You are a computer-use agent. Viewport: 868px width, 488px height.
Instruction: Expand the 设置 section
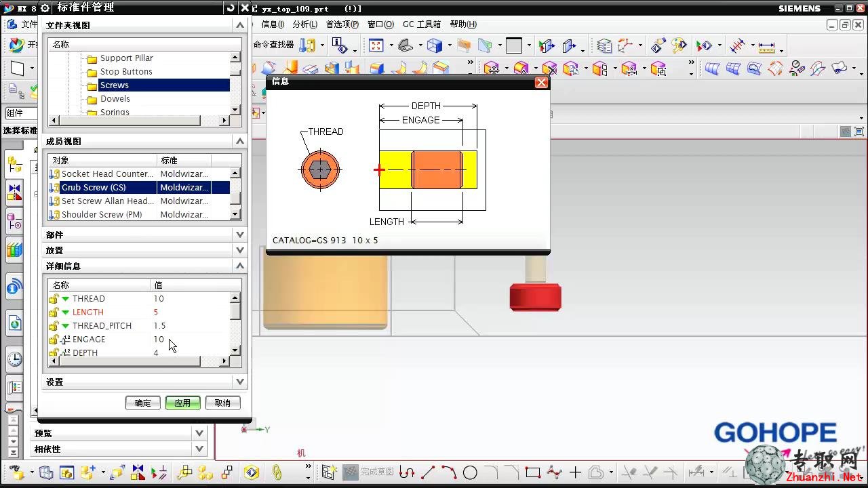tap(240, 382)
